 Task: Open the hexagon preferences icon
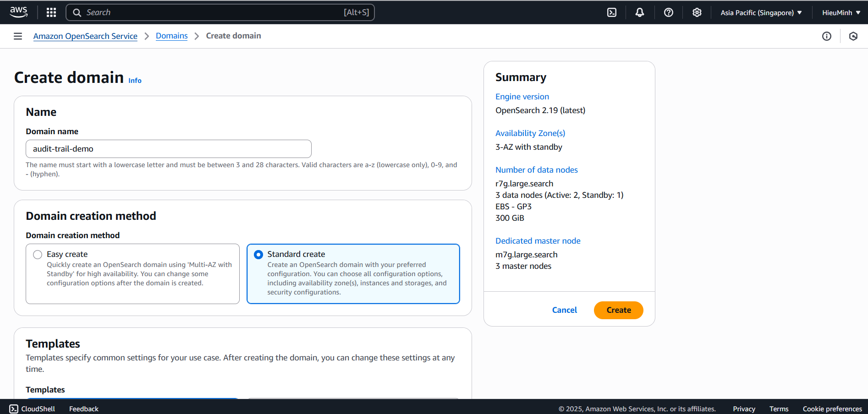(853, 36)
